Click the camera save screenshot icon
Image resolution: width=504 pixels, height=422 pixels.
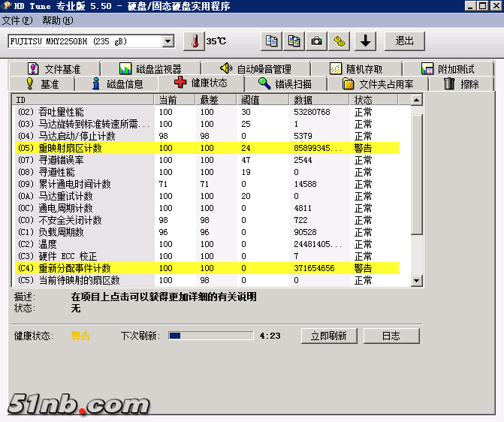coord(316,41)
